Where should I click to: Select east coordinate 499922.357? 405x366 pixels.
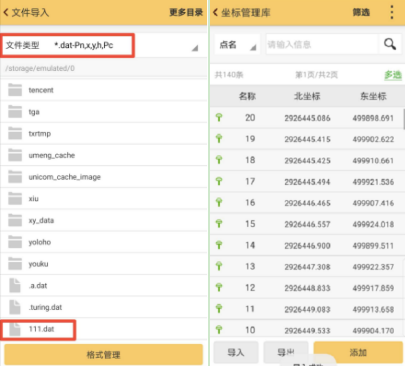pos(373,267)
